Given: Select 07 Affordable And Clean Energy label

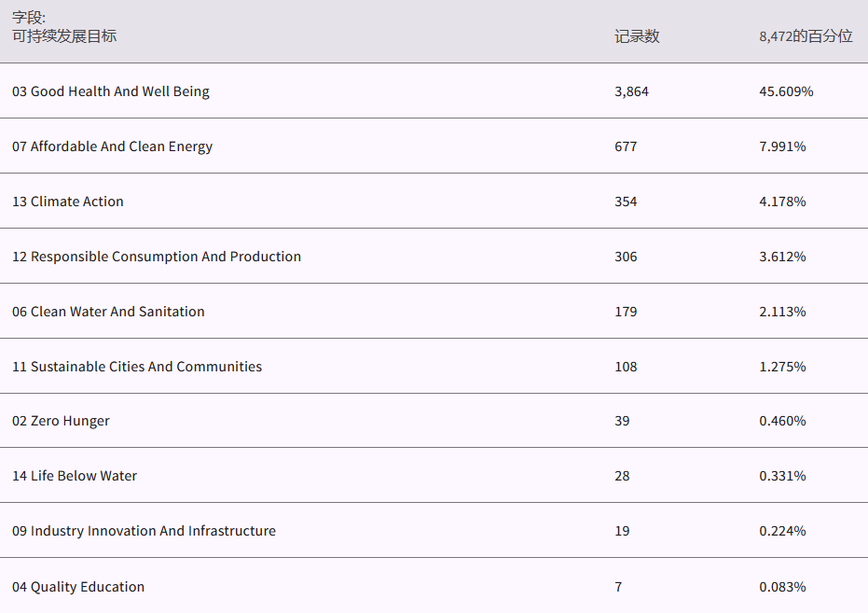Looking at the screenshot, I should (x=112, y=146).
